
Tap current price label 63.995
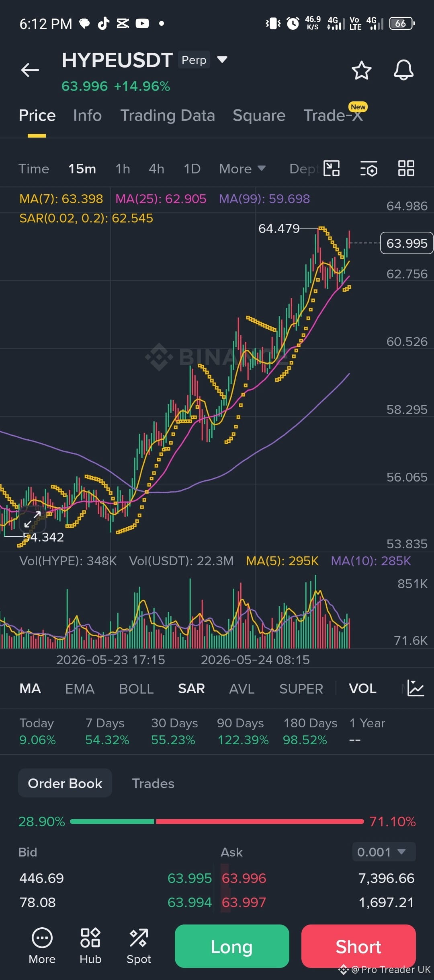pyautogui.click(x=407, y=243)
